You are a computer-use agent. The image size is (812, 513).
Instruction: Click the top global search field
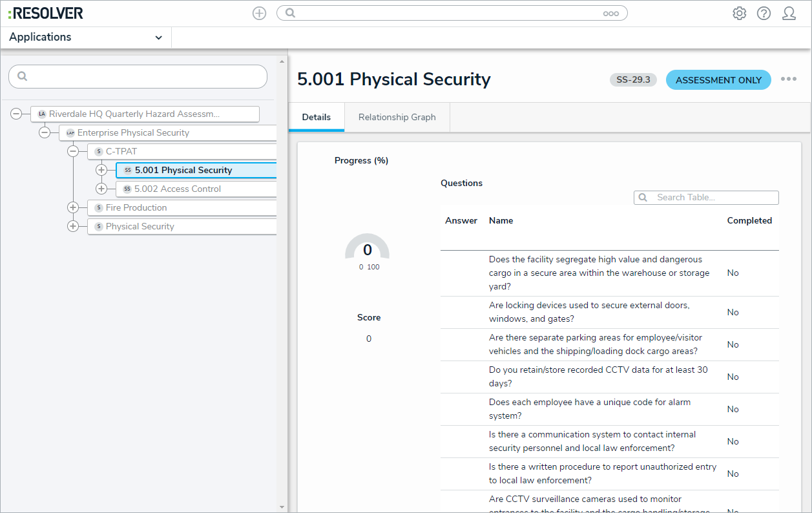click(452, 13)
